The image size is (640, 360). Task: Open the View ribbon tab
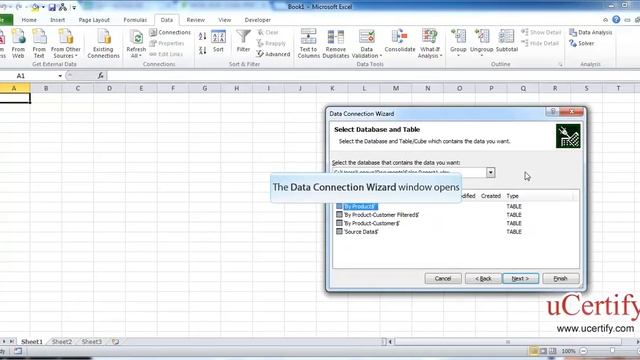click(x=224, y=20)
